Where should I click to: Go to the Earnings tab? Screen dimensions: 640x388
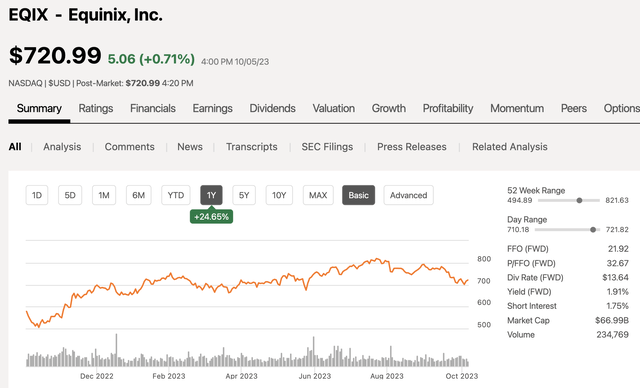click(x=212, y=109)
